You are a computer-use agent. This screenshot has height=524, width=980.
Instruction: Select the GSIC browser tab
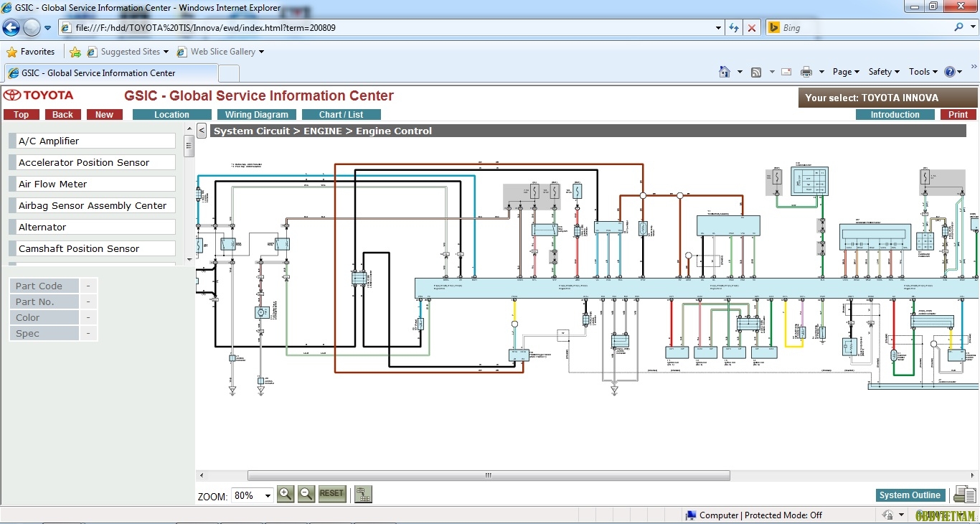tap(111, 73)
